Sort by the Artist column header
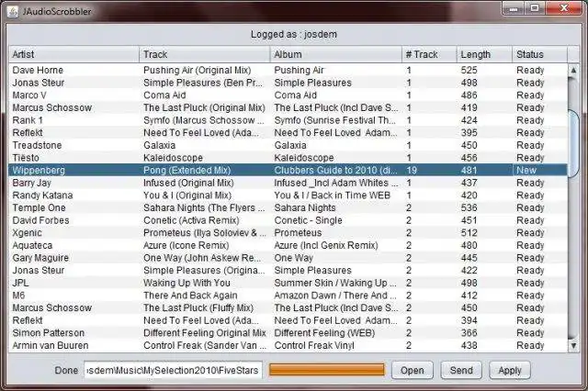The image size is (588, 391). (73, 54)
